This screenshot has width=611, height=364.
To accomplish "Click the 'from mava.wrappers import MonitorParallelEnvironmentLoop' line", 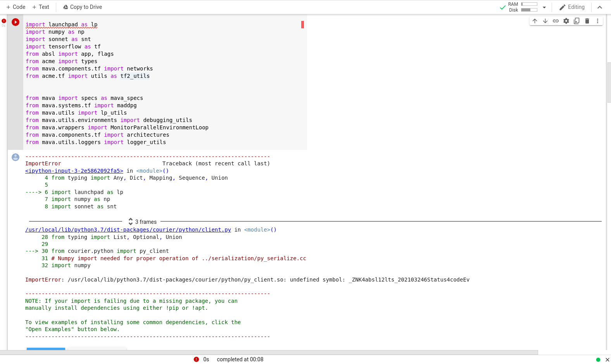I will [117, 127].
